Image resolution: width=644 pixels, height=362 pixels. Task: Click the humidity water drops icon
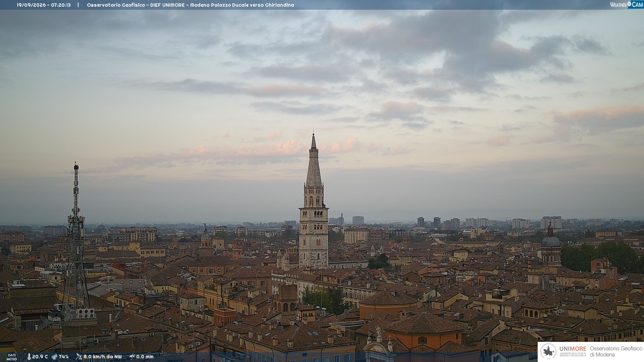tap(54, 357)
